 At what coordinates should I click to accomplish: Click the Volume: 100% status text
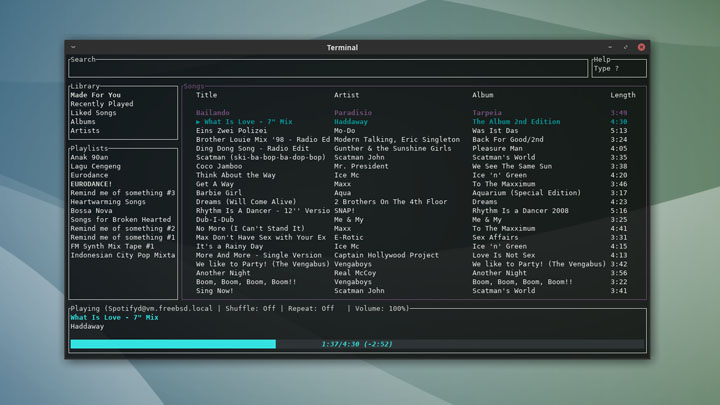point(380,309)
